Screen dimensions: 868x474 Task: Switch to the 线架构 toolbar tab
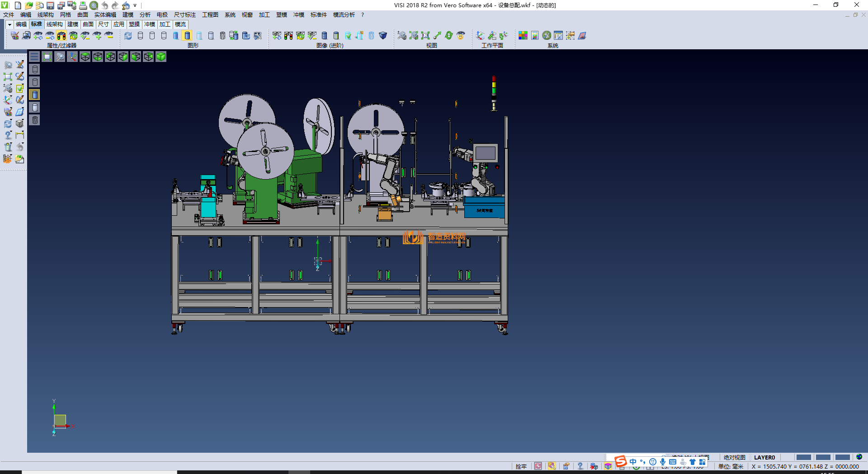[x=54, y=24]
